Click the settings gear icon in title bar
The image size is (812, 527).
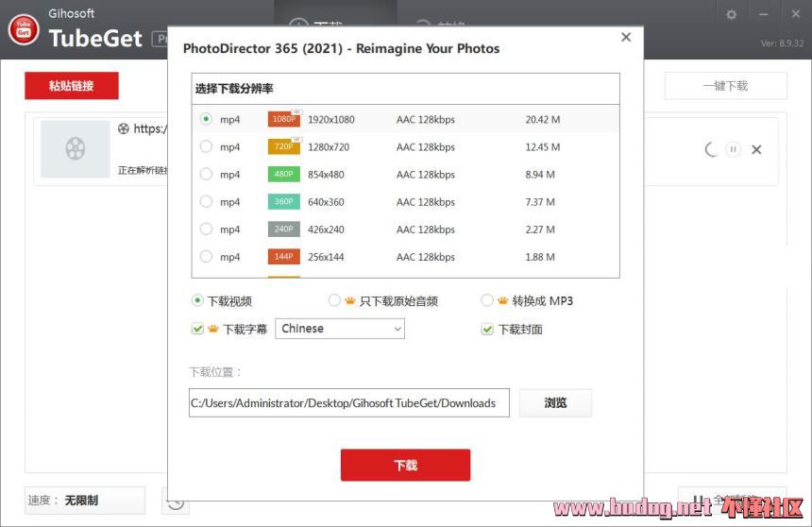[x=731, y=14]
